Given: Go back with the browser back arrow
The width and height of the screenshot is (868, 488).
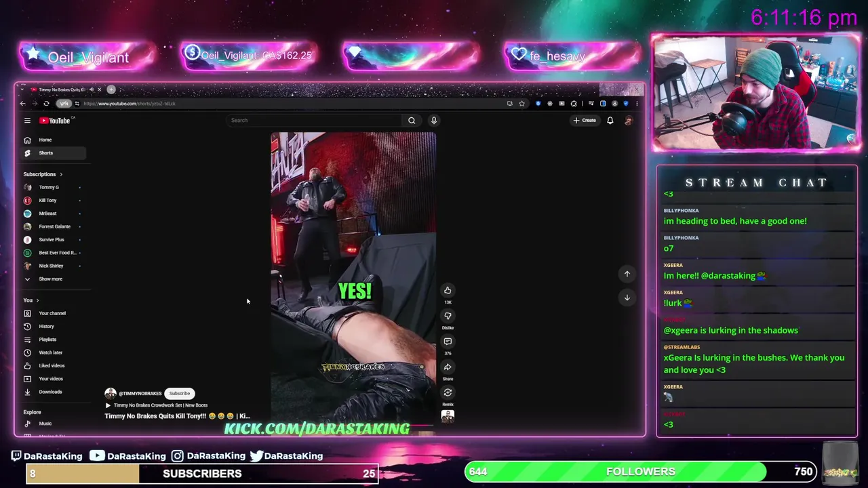Looking at the screenshot, I should coord(22,104).
